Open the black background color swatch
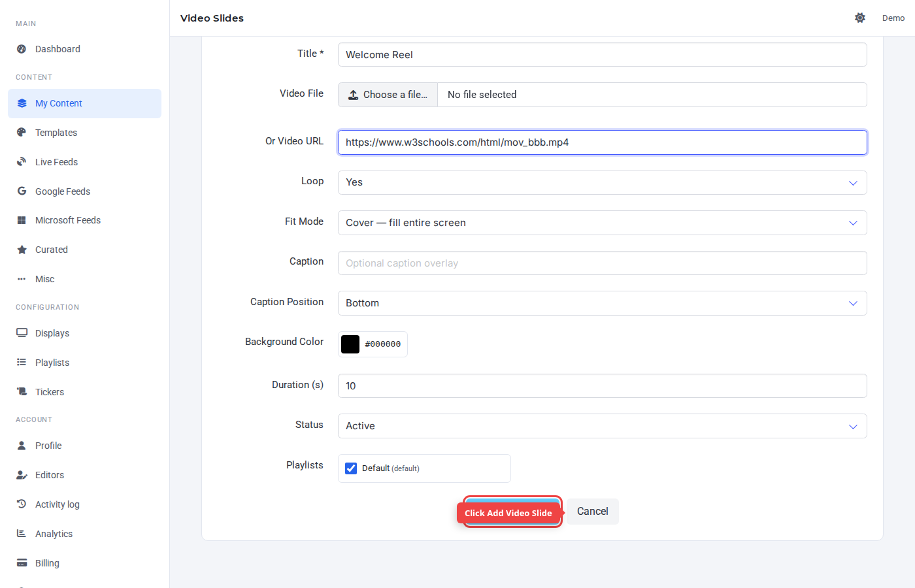915x588 pixels. click(x=350, y=344)
